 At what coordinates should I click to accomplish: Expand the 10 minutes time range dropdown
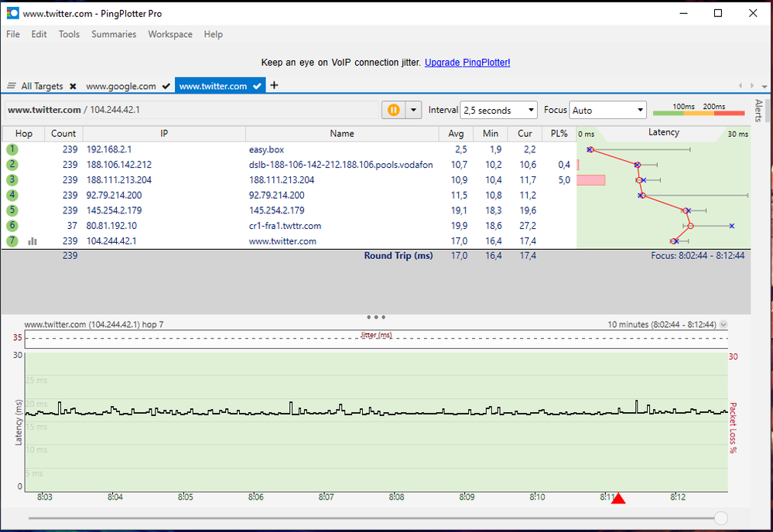pyautogui.click(x=723, y=325)
